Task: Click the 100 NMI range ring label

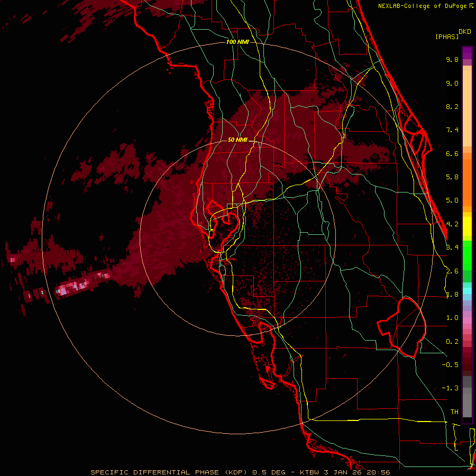Action: [237, 42]
